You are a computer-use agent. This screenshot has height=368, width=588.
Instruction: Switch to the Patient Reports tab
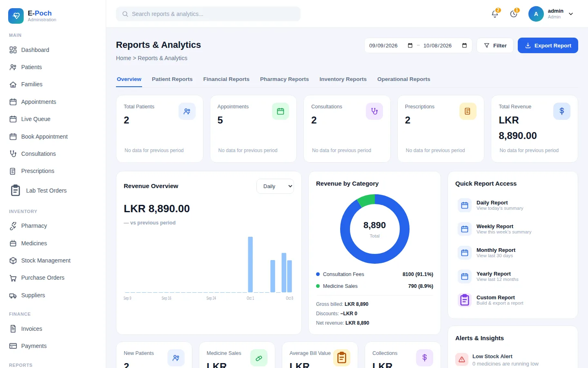(172, 79)
